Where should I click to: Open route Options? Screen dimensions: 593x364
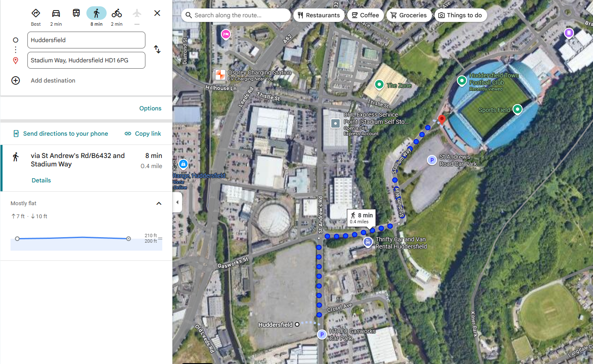click(x=150, y=108)
